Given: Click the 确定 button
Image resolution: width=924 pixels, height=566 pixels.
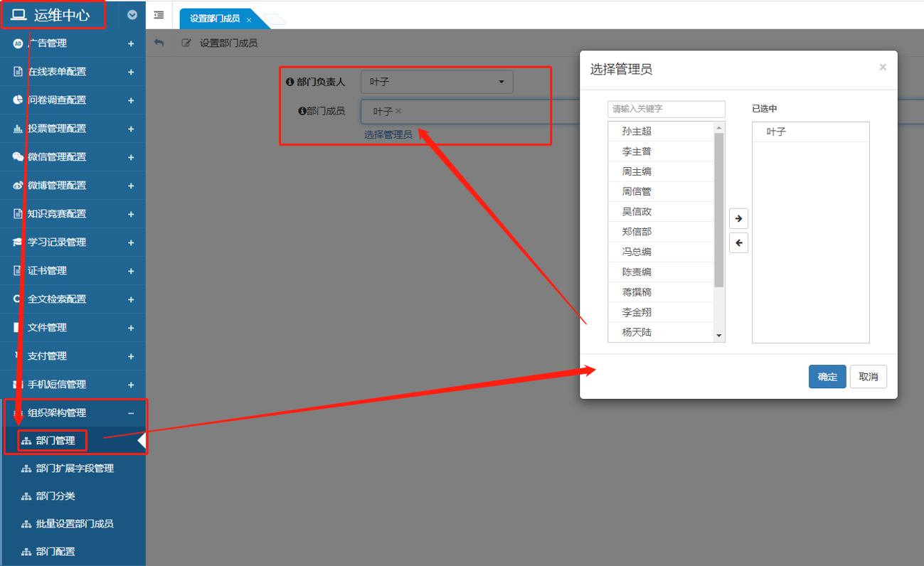Looking at the screenshot, I should 827,377.
